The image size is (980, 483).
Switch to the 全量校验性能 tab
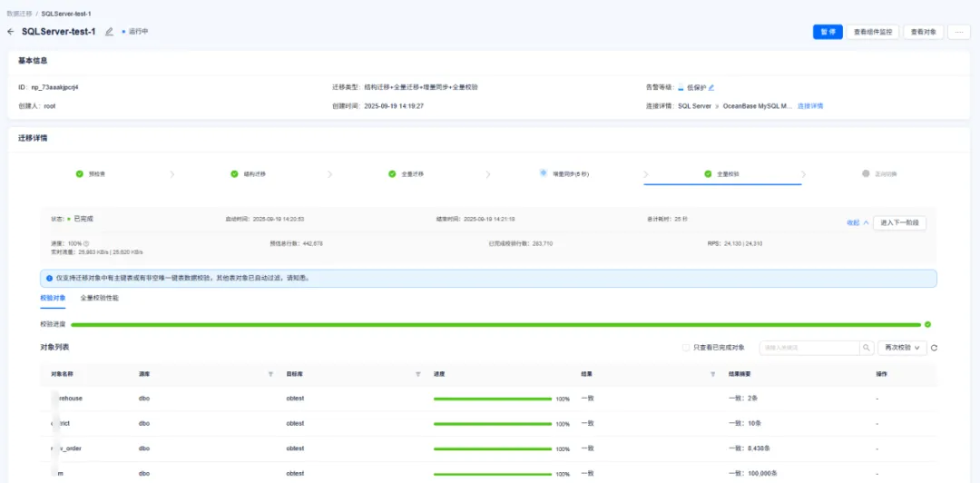click(x=99, y=298)
